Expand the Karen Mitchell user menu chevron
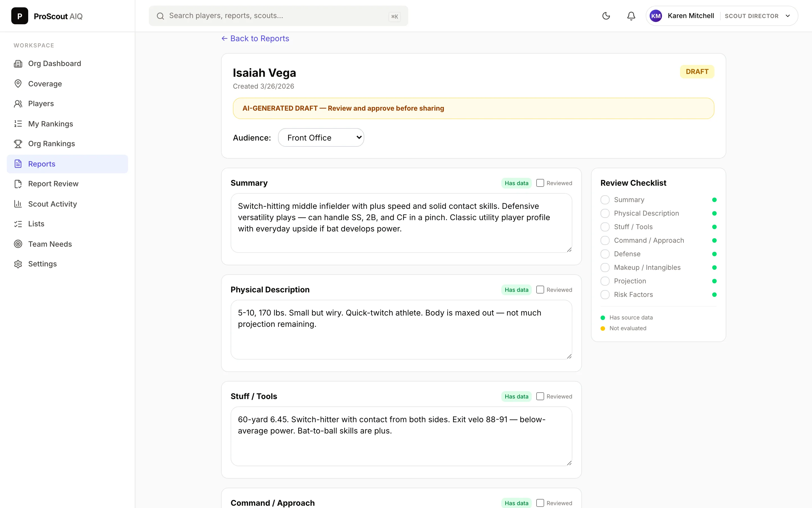Image resolution: width=812 pixels, height=508 pixels. point(788,16)
